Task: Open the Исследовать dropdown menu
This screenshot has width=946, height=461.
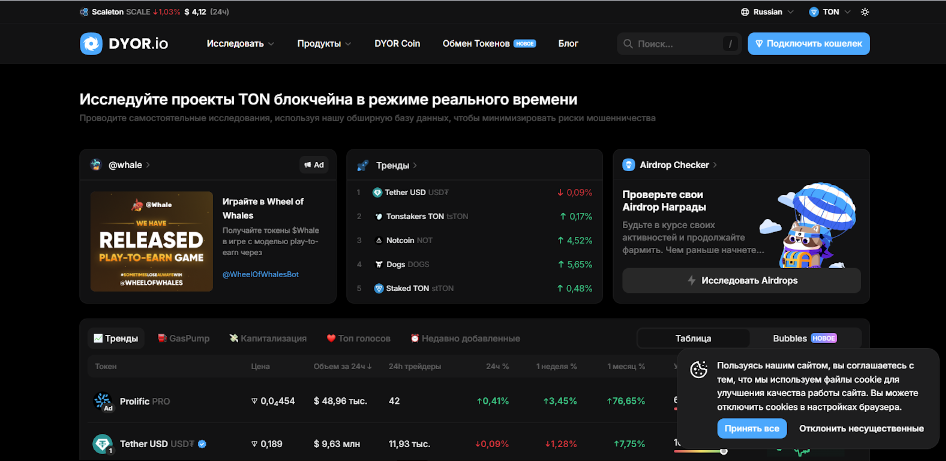Action: point(240,43)
